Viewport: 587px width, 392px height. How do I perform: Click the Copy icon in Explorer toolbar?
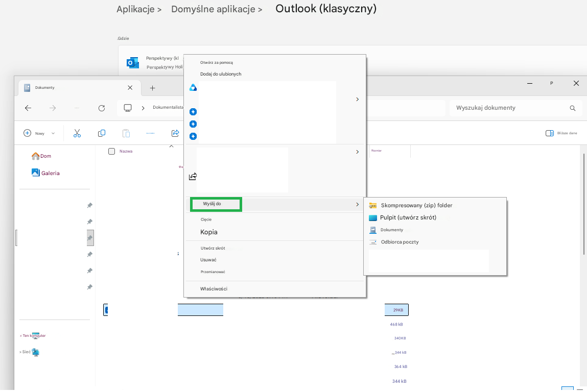tap(102, 133)
